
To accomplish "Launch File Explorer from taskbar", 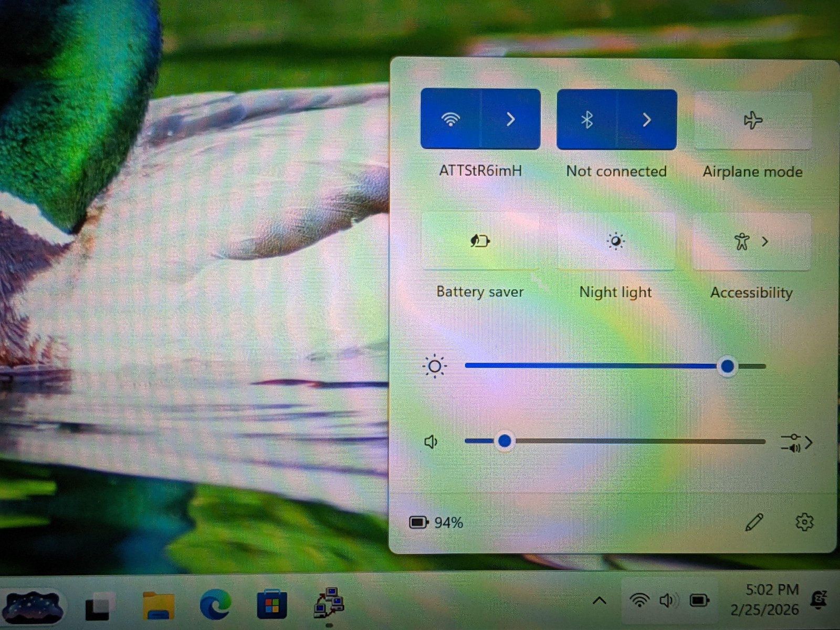I will (x=158, y=606).
